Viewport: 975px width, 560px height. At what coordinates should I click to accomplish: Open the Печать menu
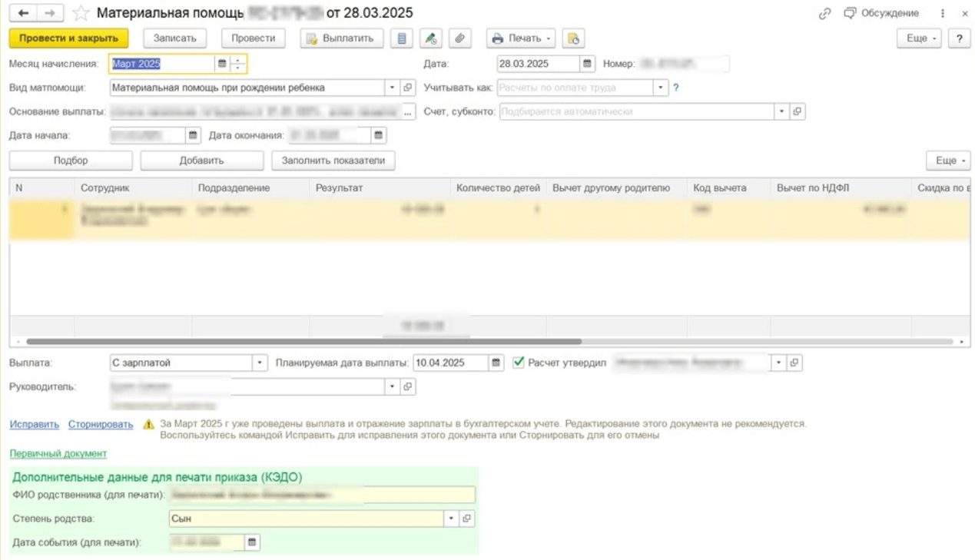point(520,38)
